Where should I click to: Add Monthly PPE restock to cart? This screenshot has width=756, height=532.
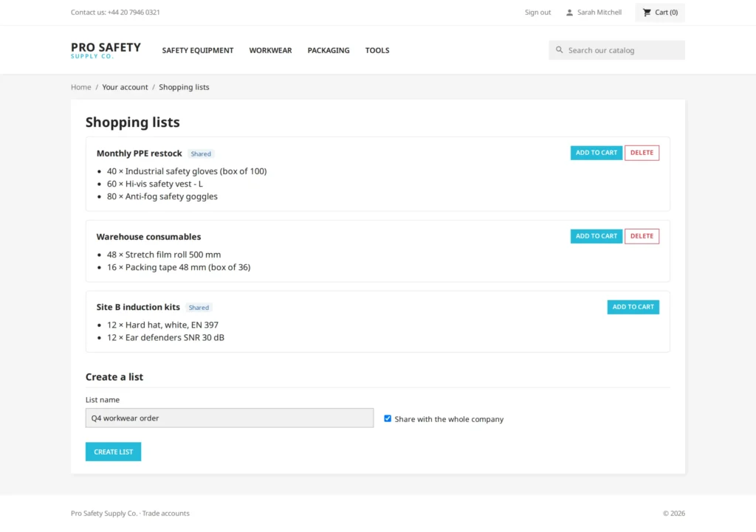pos(597,153)
